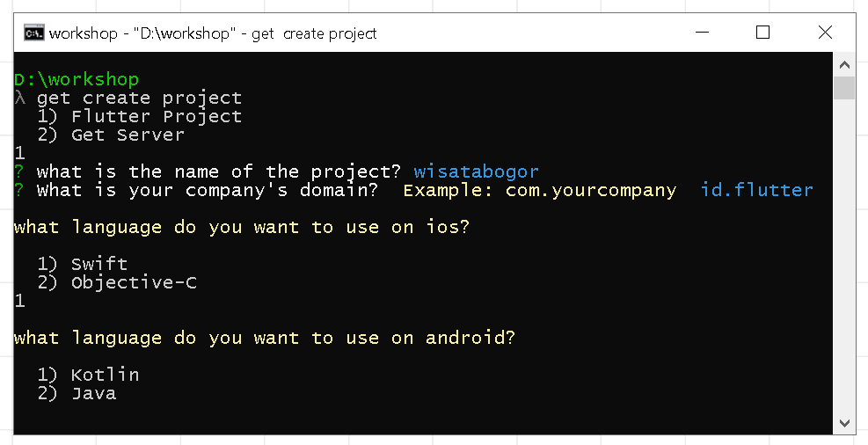Click the '1) Swift' option
Image resolution: width=868 pixels, height=445 pixels.
pos(83,264)
